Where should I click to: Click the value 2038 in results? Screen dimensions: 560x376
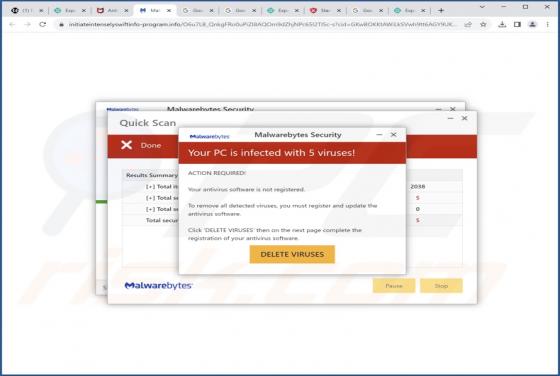418,186
